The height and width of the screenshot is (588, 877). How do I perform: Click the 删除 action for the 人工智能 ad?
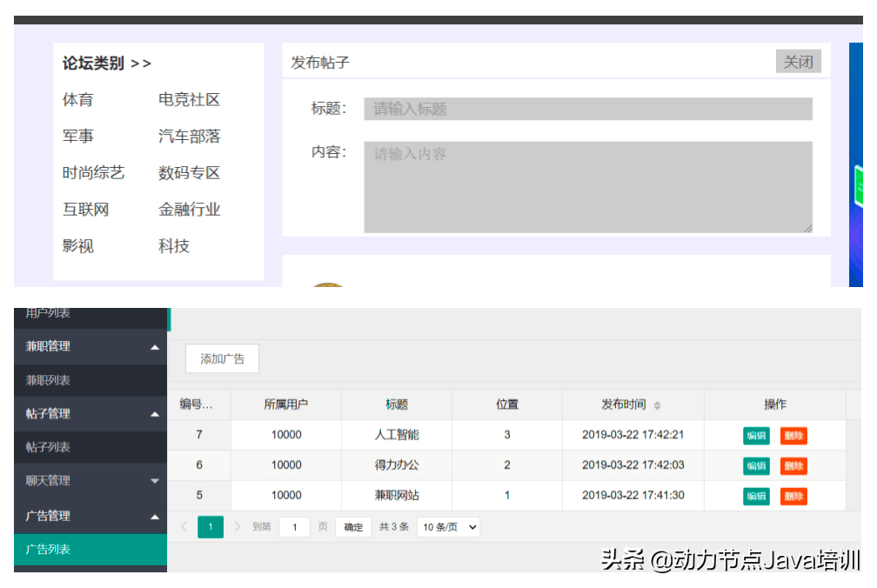(x=793, y=435)
